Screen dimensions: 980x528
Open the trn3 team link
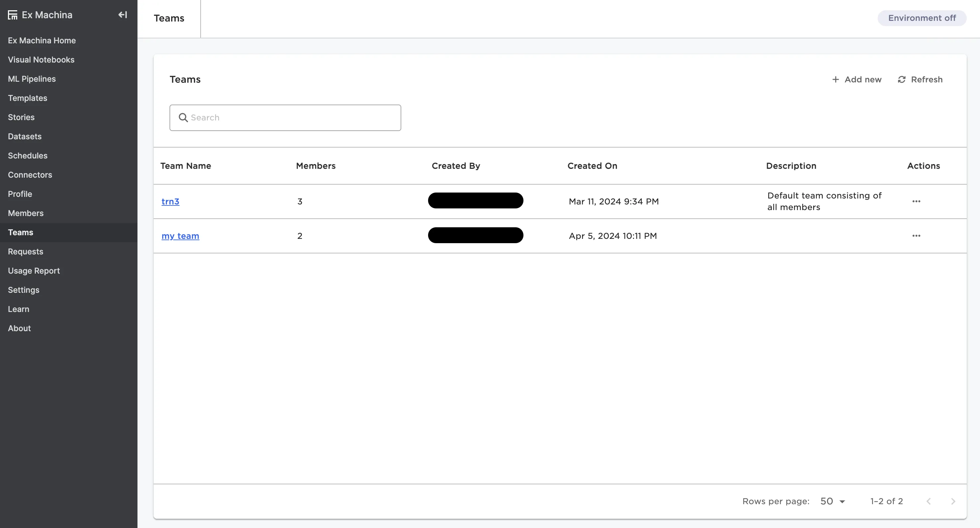(x=170, y=201)
